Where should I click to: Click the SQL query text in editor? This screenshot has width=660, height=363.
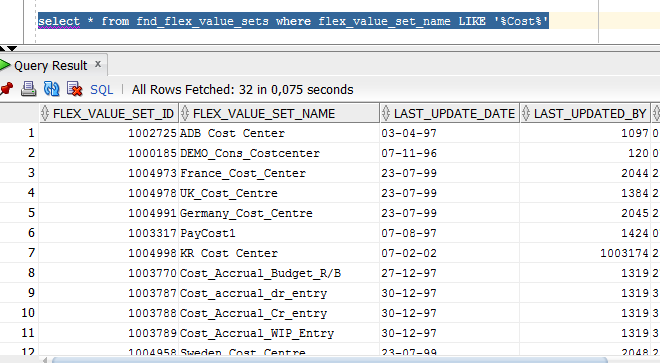coord(293,21)
